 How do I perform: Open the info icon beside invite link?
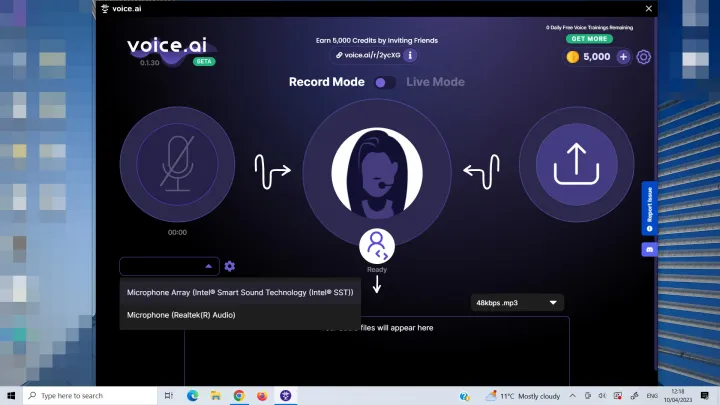pyautogui.click(x=410, y=55)
